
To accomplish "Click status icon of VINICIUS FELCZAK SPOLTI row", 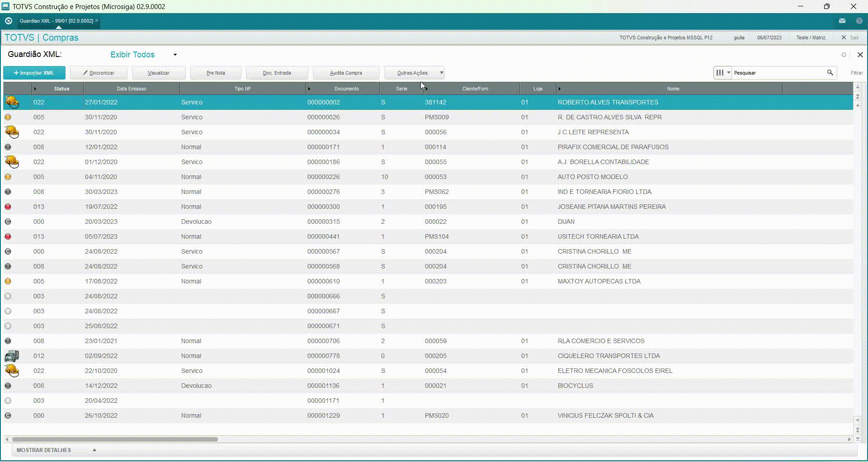I will tap(8, 415).
